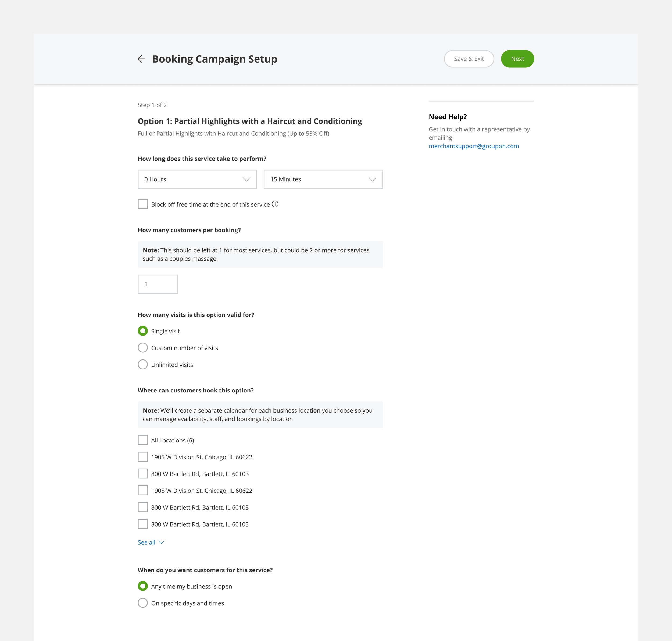672x641 pixels.
Task: Open the 15 Minutes dropdown
Action: (x=323, y=179)
